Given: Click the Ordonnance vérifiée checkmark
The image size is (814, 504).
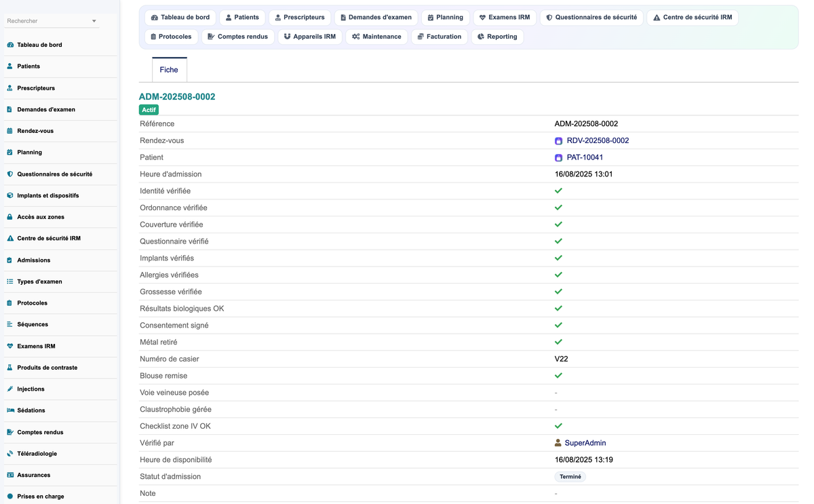Looking at the screenshot, I should [x=558, y=208].
